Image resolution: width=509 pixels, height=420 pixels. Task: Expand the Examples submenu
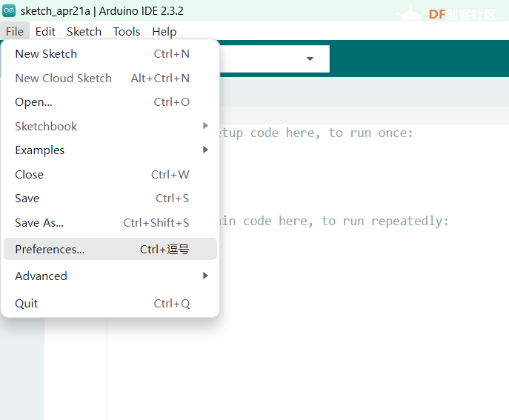tap(110, 150)
